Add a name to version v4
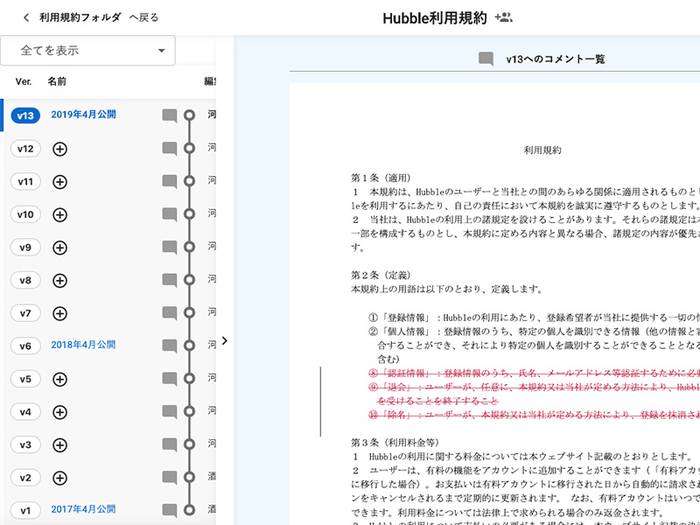700x525 pixels. (x=60, y=412)
